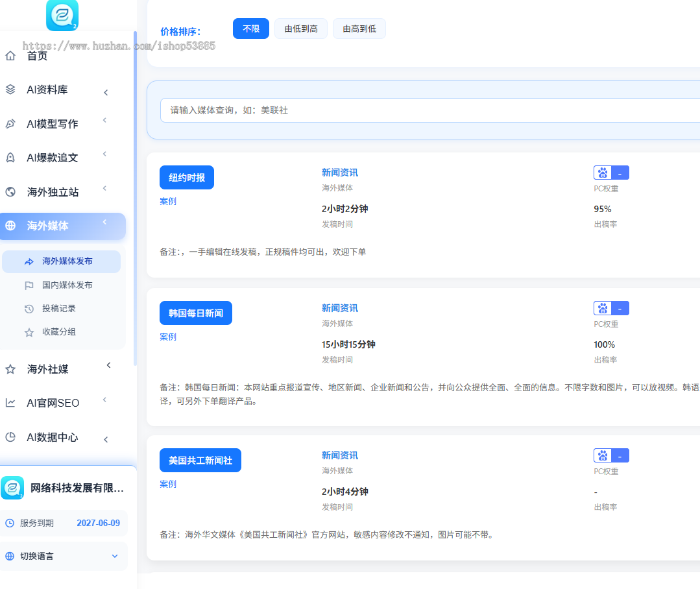This screenshot has height=589, width=700.
Task: Click the pen icon beside AI模型写作
Action: pos(10,124)
